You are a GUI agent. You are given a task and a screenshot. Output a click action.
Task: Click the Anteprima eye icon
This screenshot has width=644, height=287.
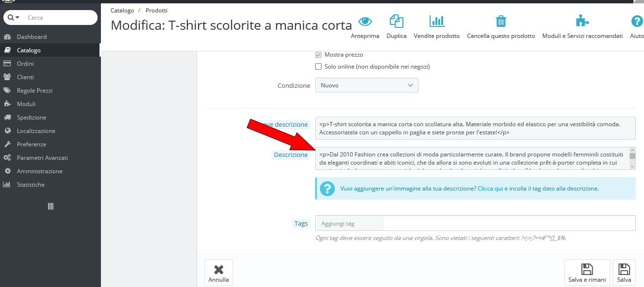click(x=365, y=21)
